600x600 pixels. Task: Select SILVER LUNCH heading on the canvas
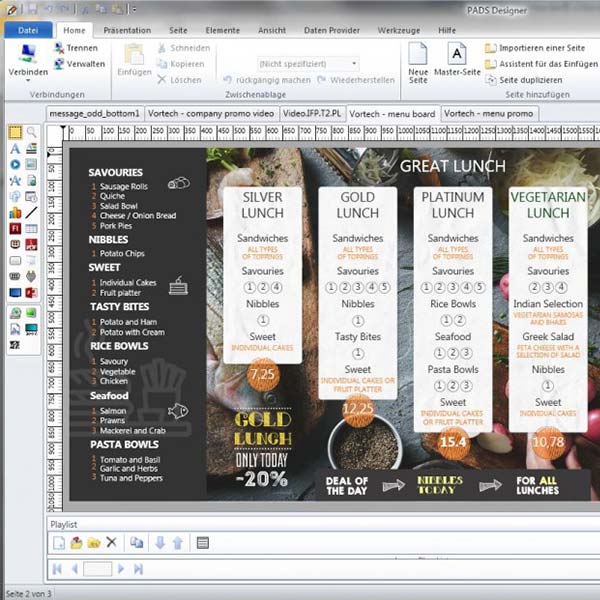(262, 205)
